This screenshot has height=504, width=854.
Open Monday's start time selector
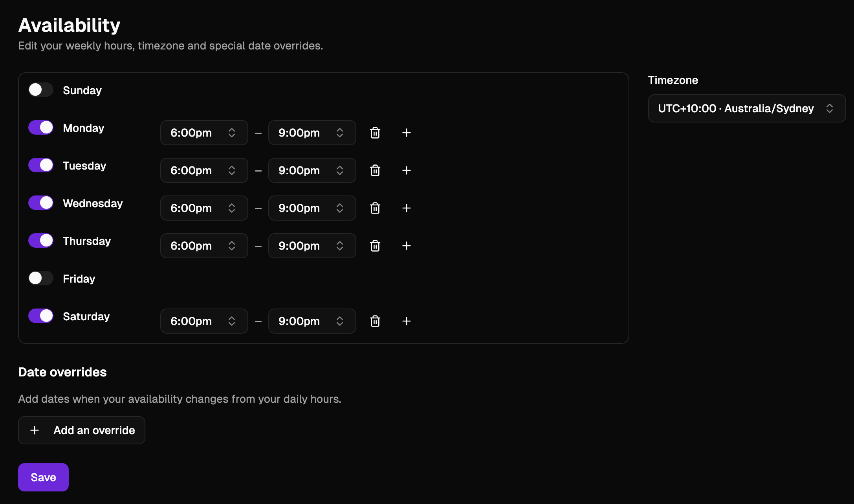click(204, 133)
